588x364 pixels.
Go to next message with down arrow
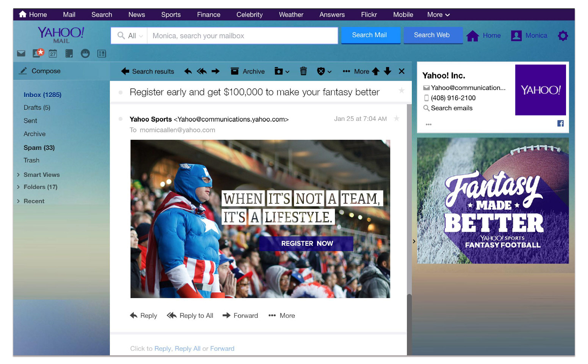(388, 71)
